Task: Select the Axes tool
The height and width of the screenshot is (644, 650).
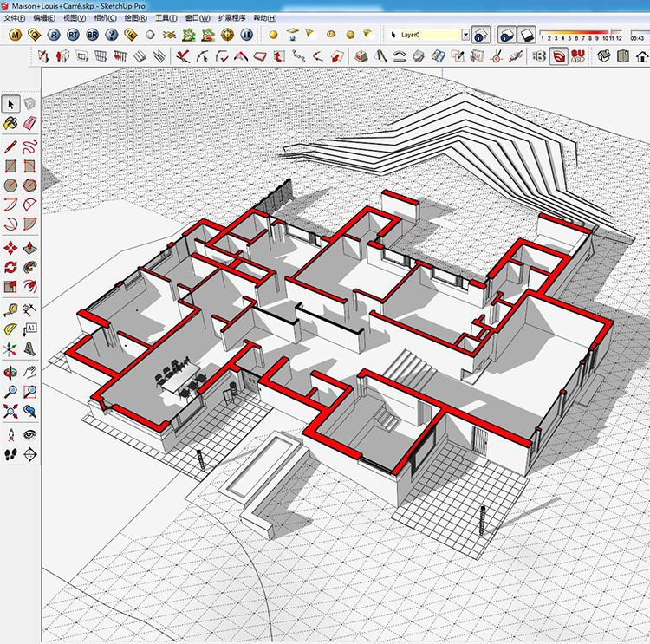Action: 10,348
